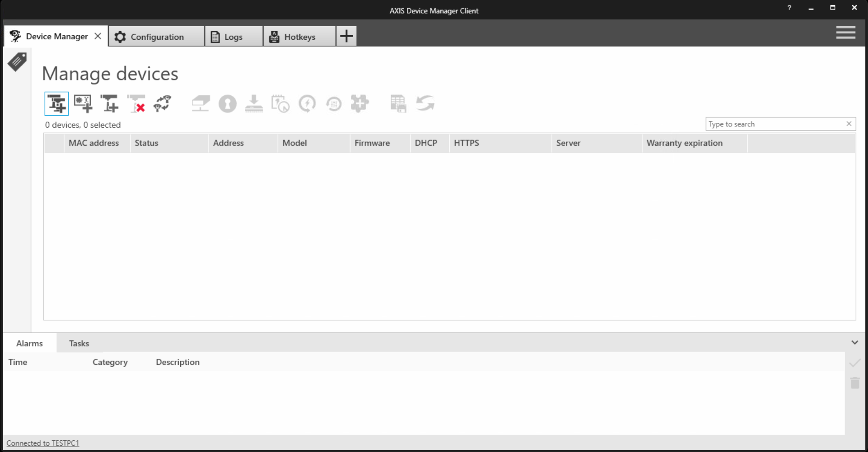Viewport: 868px width, 452px height.
Task: Open the Hotkeys tab
Action: 299,36
